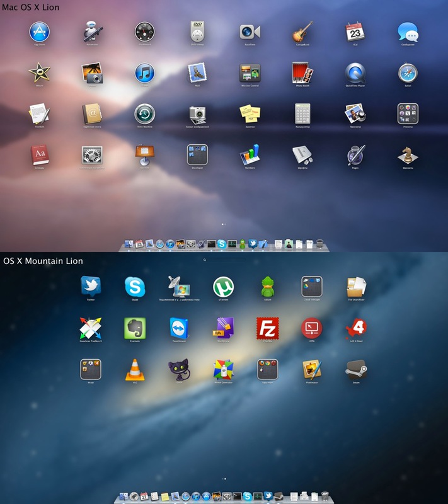Open the Address Book icon
This screenshot has height=504, width=448.
coord(92,114)
